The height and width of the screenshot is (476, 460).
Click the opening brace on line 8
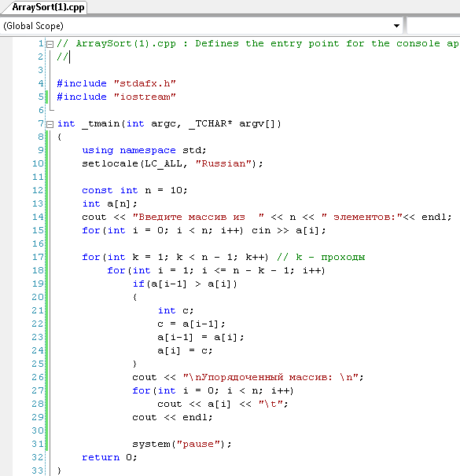click(x=59, y=137)
